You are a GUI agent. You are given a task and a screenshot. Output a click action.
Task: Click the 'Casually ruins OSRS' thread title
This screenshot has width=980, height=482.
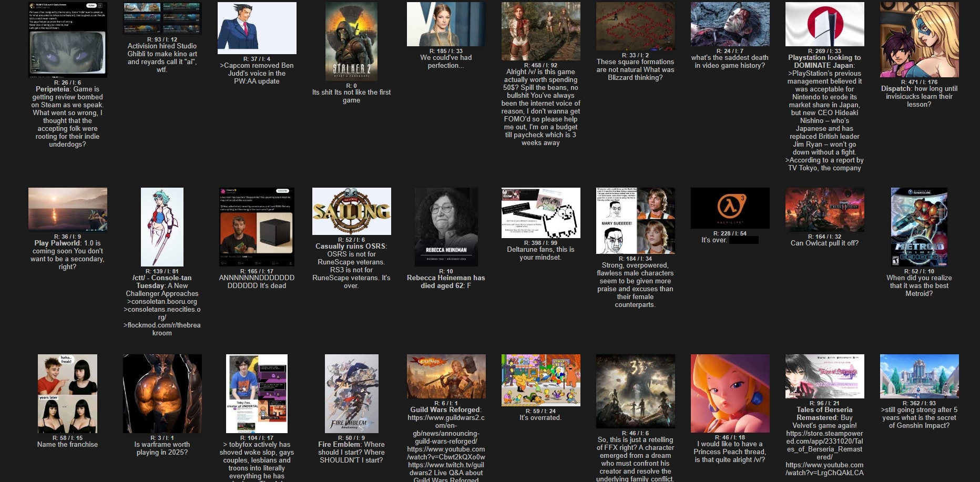351,246
